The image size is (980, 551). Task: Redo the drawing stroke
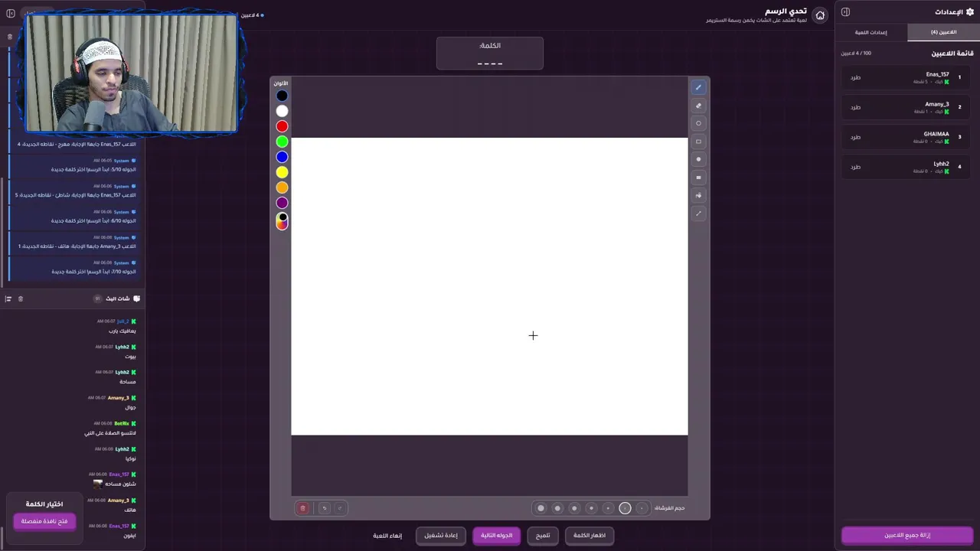[340, 508]
